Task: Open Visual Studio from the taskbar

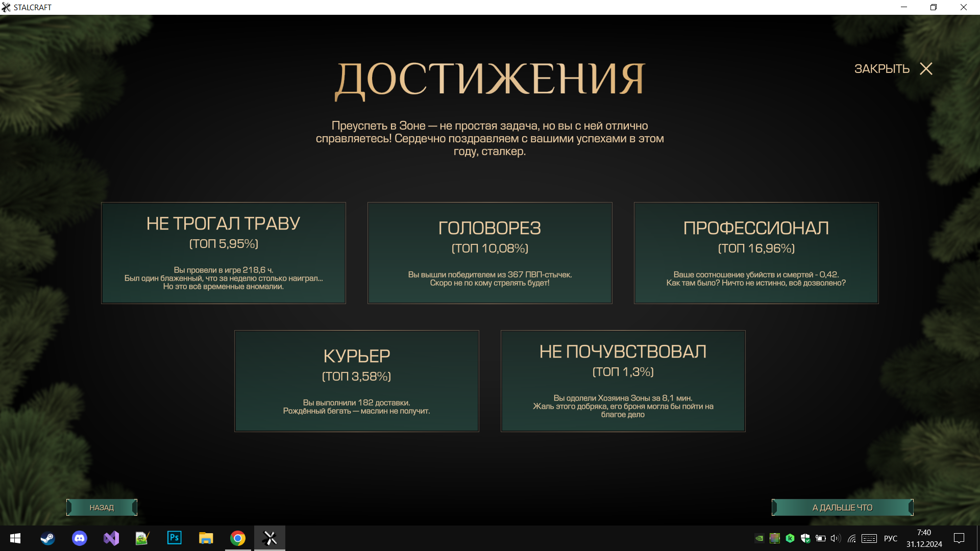Action: pos(111,538)
